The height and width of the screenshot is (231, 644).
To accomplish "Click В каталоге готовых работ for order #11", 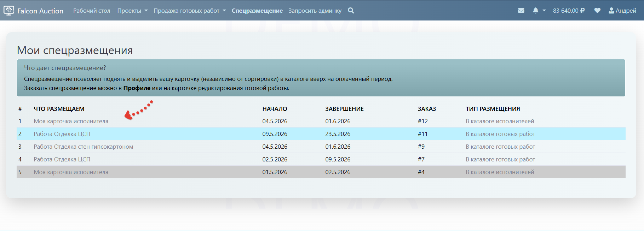I will pos(500,134).
